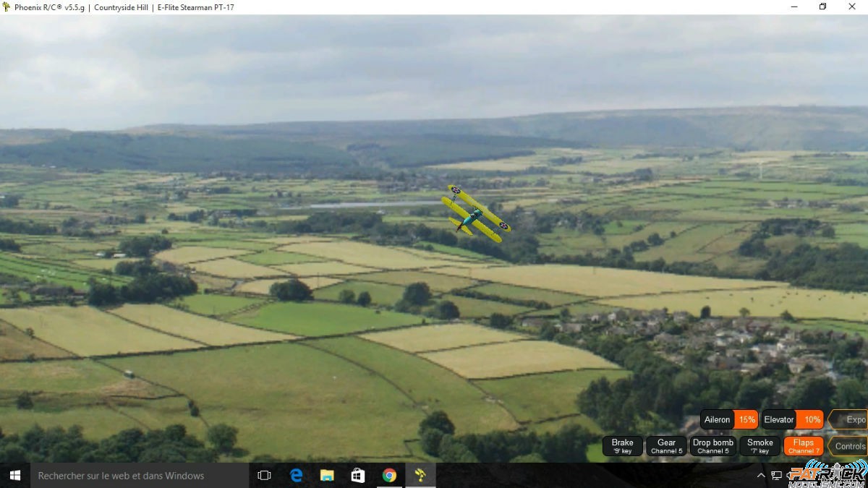The width and height of the screenshot is (868, 488).
Task: Activate the Brake '9' key control
Action: [622, 446]
